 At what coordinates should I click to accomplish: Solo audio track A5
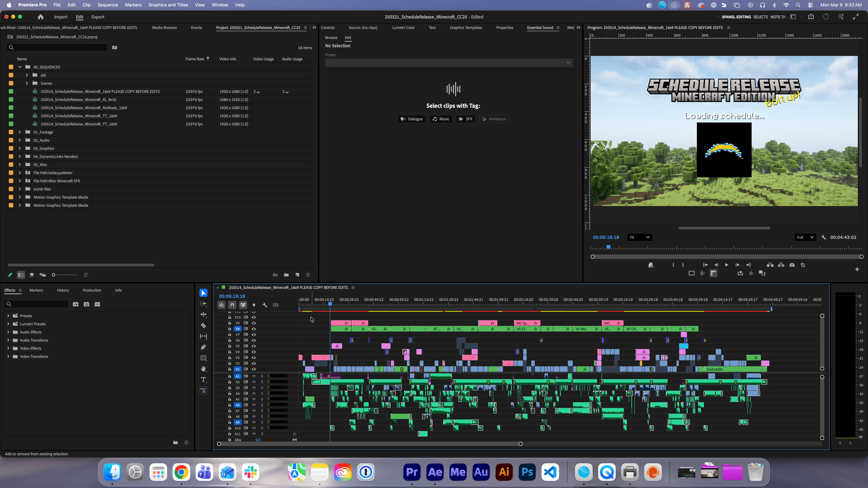pyautogui.click(x=262, y=399)
